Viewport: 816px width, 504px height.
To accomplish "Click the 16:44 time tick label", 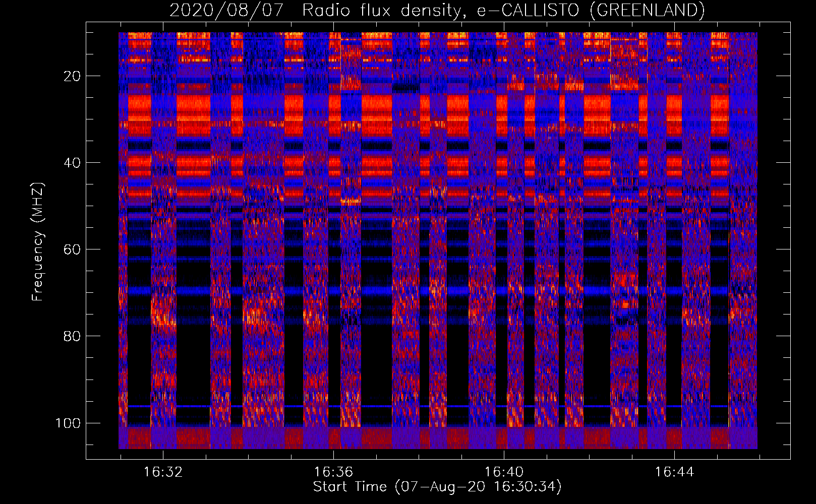I will point(674,472).
